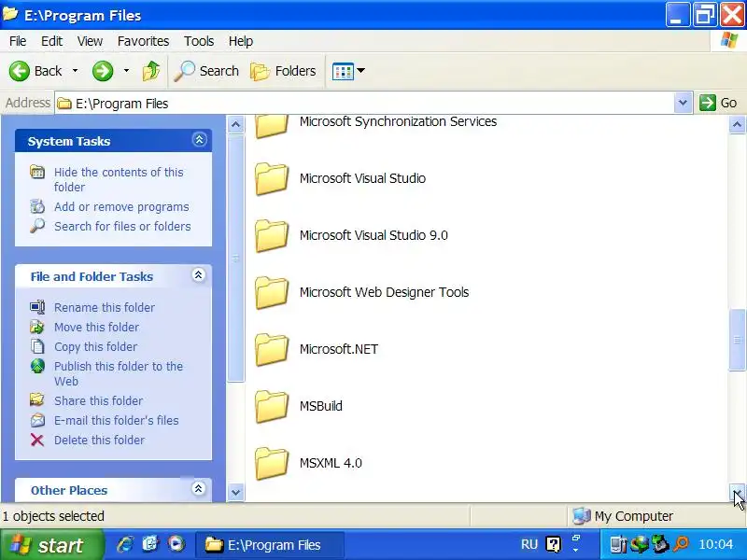Go back with the green Back arrow
The image size is (747, 560).
(x=35, y=71)
